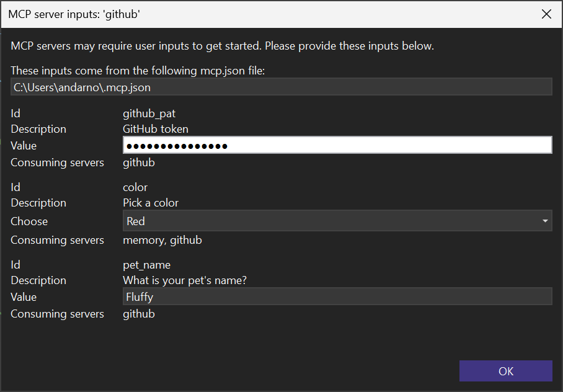Viewport: 563px width, 392px height.
Task: Close the MCP server inputs dialog
Action: (x=546, y=14)
